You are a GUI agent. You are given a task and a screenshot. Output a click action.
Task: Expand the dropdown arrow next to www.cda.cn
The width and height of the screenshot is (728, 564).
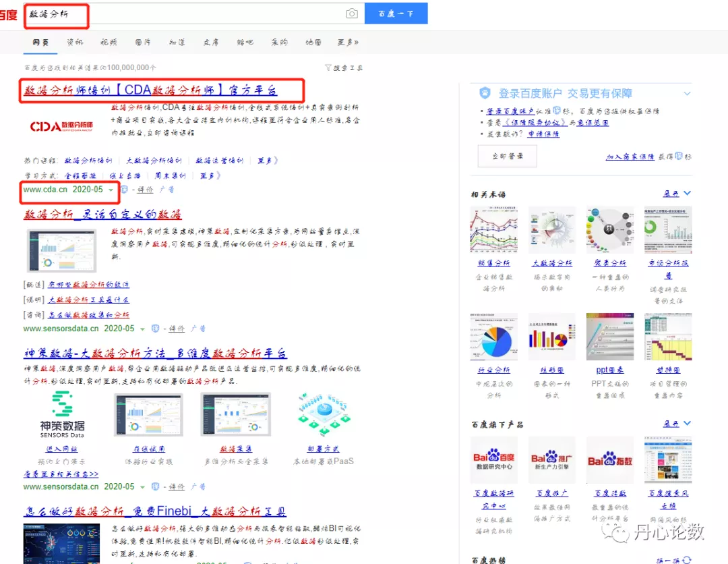(111, 190)
